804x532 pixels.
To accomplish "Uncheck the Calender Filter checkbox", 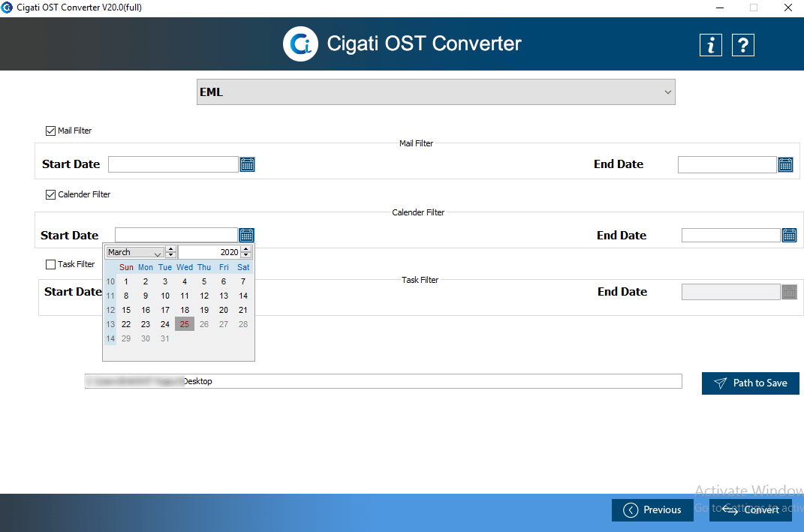I will point(50,195).
